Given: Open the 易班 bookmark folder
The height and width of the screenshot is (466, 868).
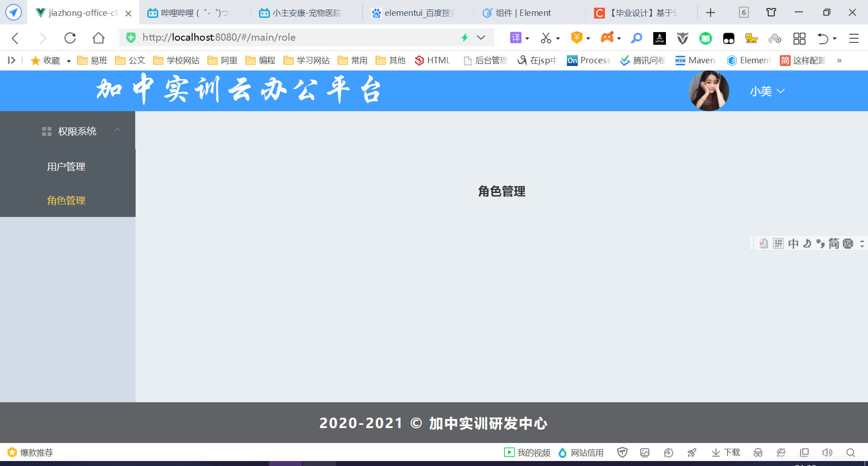Looking at the screenshot, I should (92, 61).
